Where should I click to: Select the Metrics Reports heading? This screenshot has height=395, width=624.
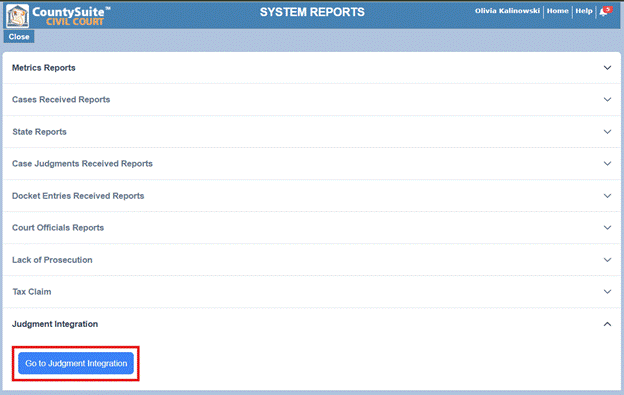pyautogui.click(x=43, y=68)
